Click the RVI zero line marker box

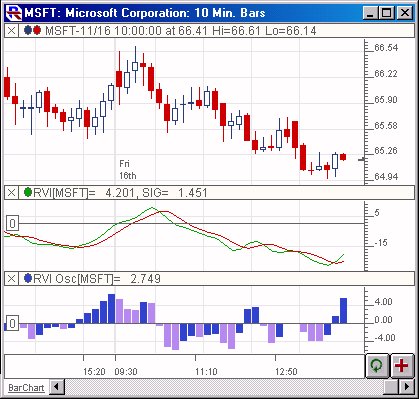pyautogui.click(x=12, y=223)
